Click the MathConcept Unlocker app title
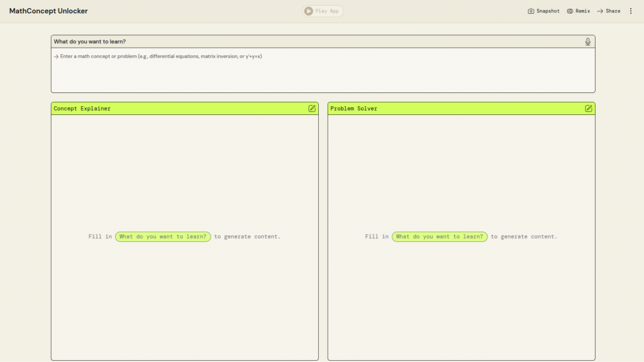 pyautogui.click(x=48, y=11)
